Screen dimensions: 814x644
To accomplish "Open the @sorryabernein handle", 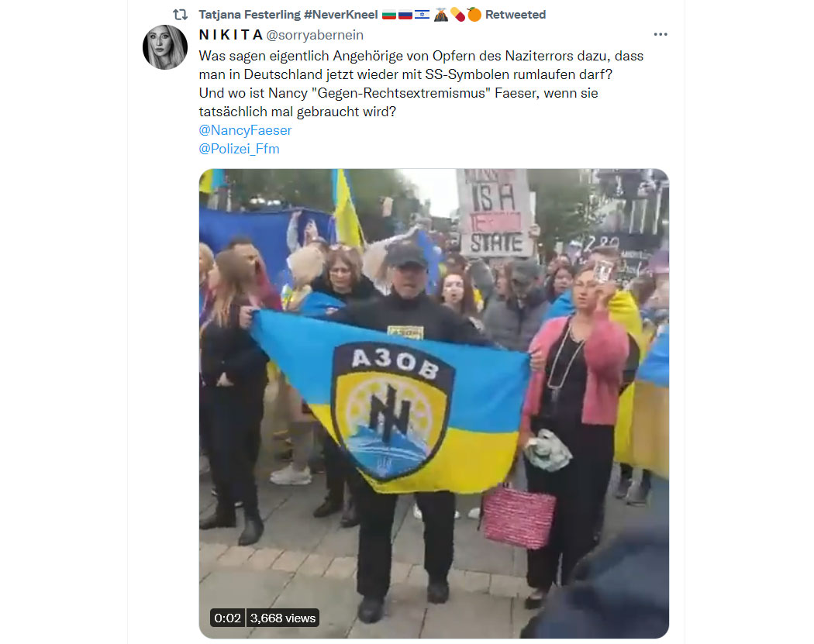I will tap(315, 35).
